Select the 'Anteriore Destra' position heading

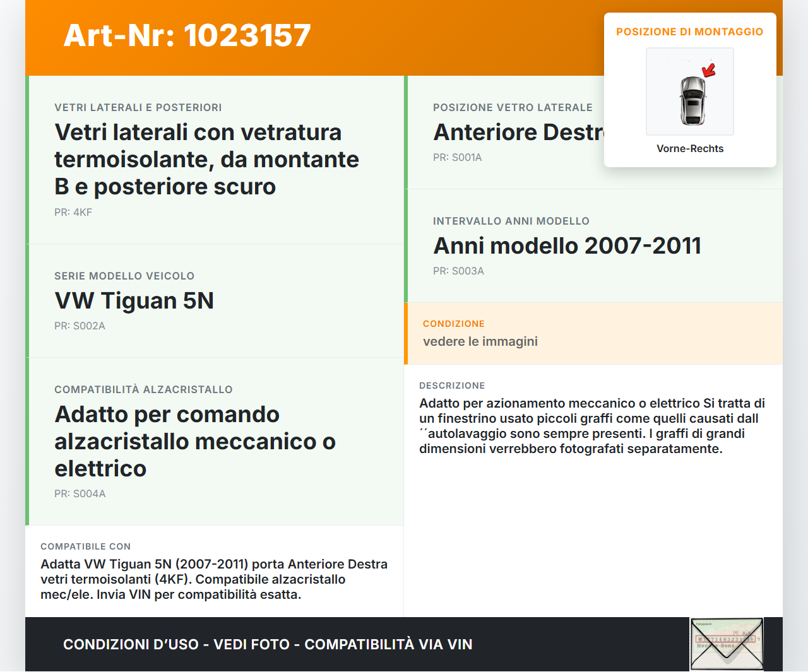pos(518,133)
